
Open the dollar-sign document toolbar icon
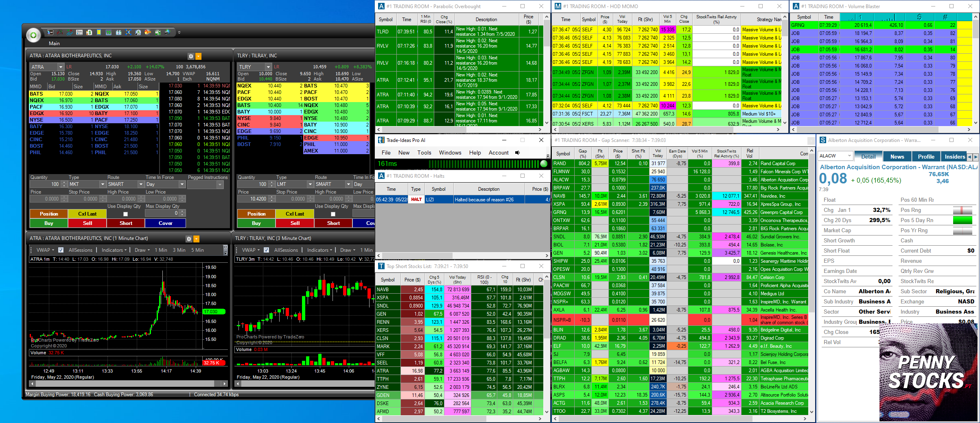pyautogui.click(x=89, y=32)
